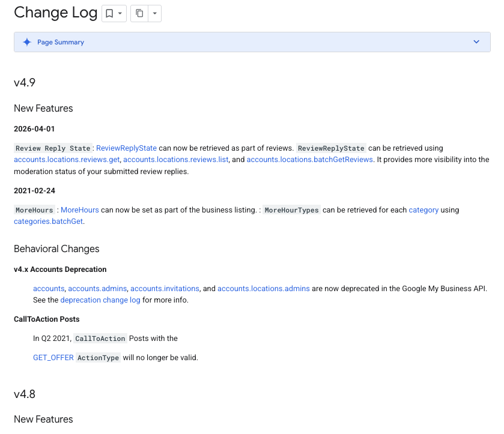Viewport: 504px width, 434px height.
Task: Follow the accounts.locations.reviews.list link
Action: click(175, 160)
